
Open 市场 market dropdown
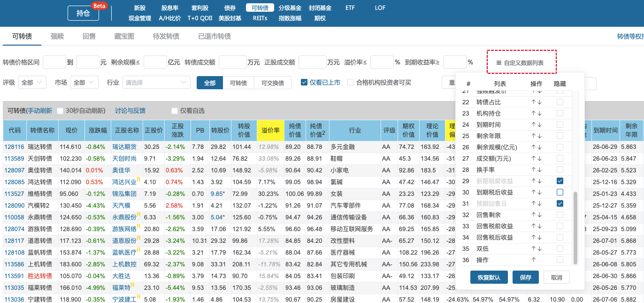[x=84, y=83]
